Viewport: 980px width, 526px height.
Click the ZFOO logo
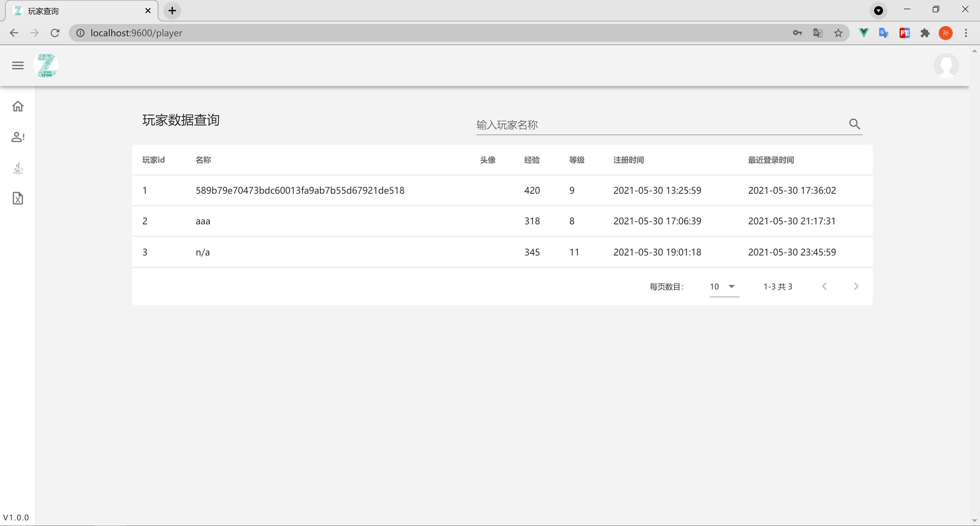coord(46,65)
